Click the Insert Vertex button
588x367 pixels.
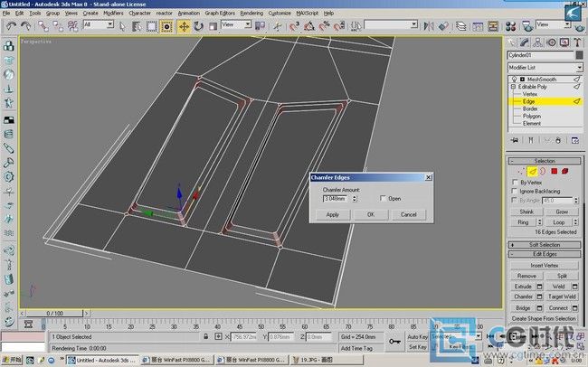544,266
